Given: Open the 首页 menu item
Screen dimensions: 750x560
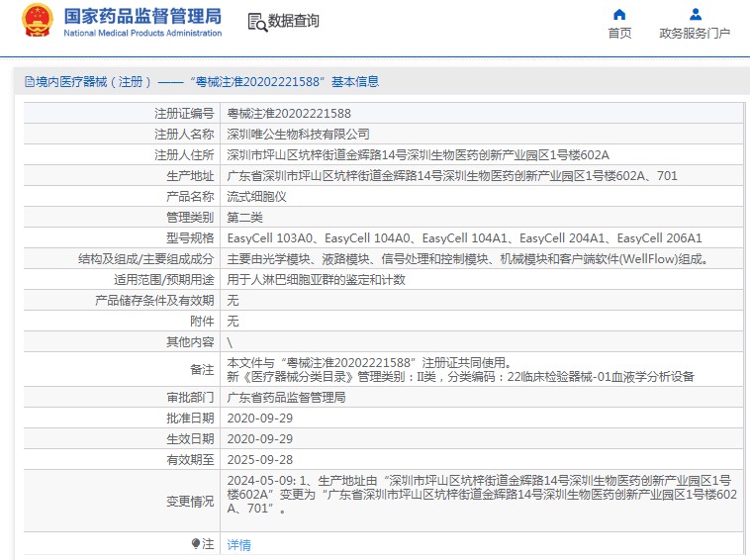Looking at the screenshot, I should click(619, 34).
